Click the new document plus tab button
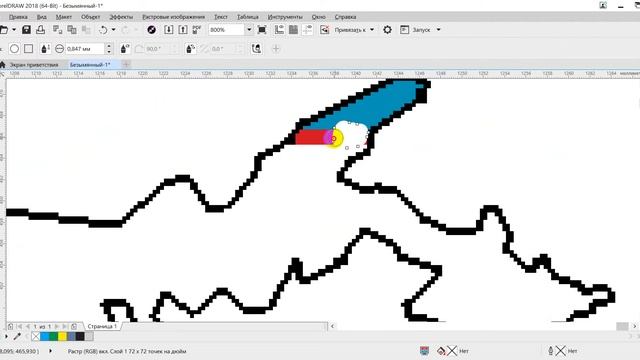The height and width of the screenshot is (360, 640). tap(126, 64)
